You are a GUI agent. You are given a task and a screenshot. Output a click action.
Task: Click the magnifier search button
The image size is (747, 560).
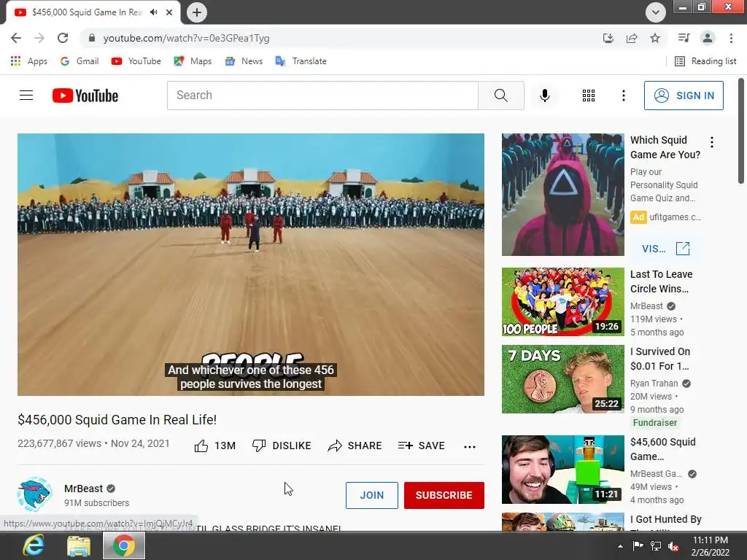click(x=500, y=96)
